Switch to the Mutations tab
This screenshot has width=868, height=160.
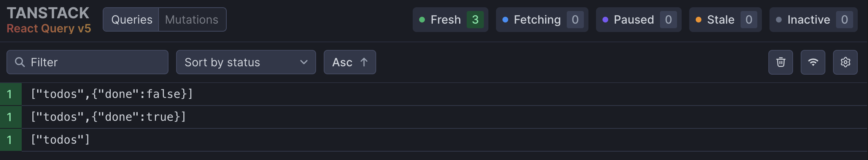(192, 20)
